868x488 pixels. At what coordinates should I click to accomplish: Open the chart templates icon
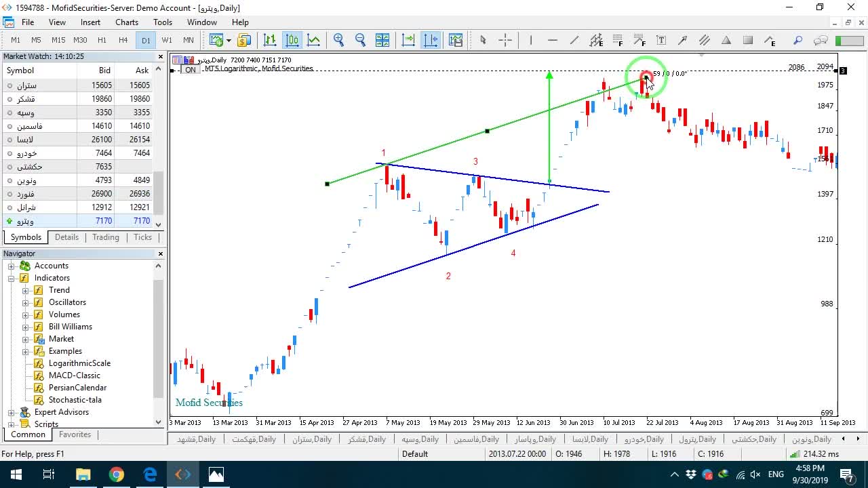click(456, 40)
